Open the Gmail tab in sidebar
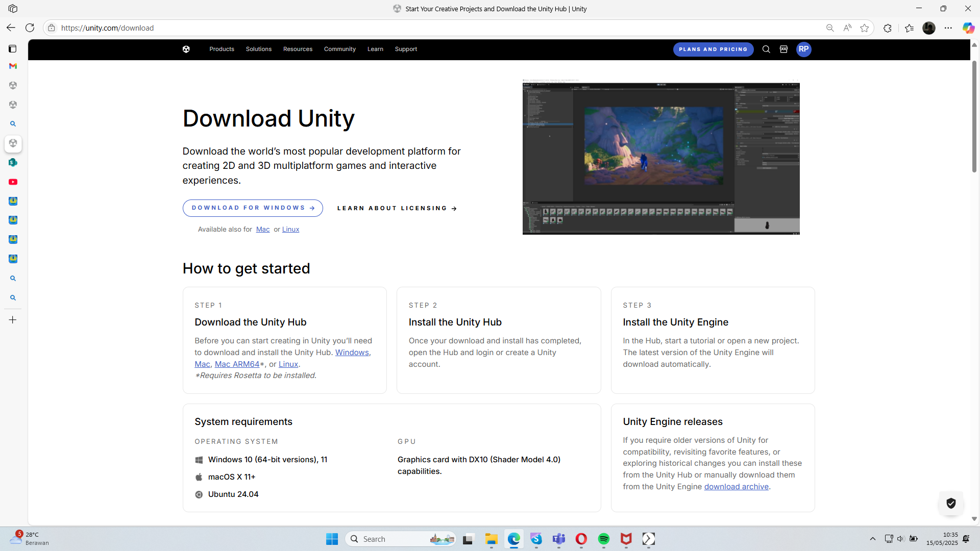This screenshot has height=551, width=980. 13,66
